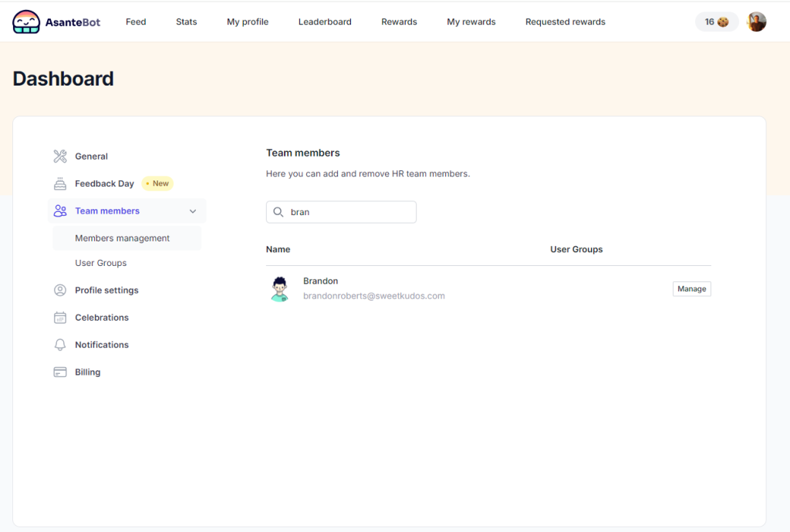Click the 16 cookies balance badge

[717, 22]
